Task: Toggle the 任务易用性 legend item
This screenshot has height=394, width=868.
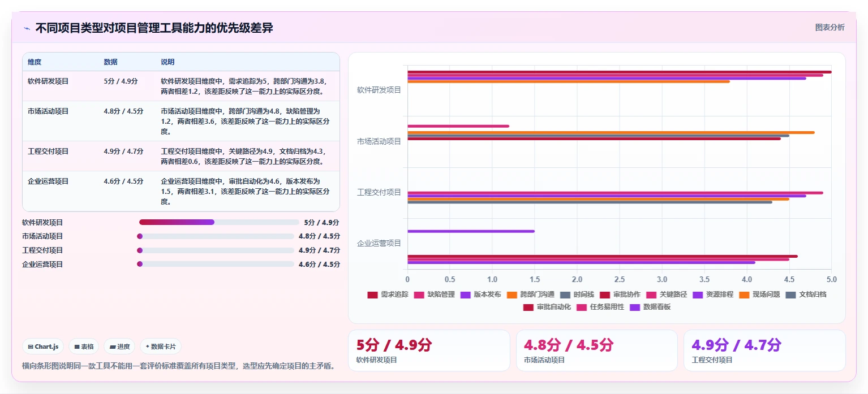Action: tap(600, 307)
